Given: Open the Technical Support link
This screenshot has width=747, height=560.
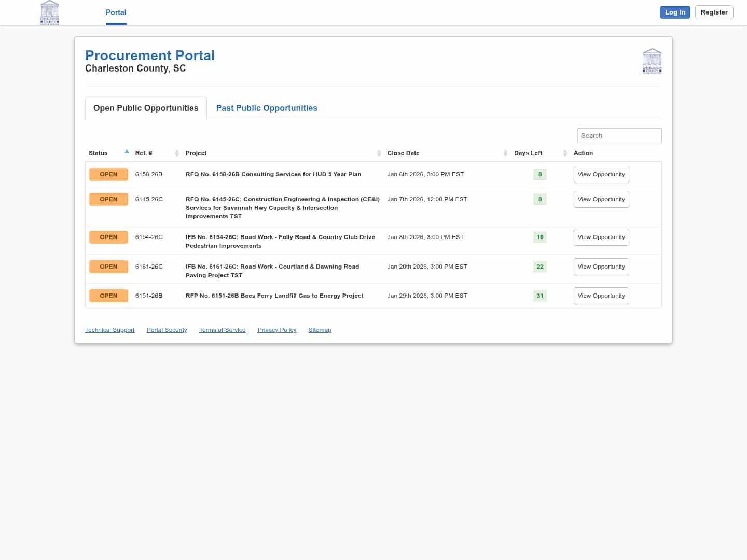Looking at the screenshot, I should [x=109, y=330].
